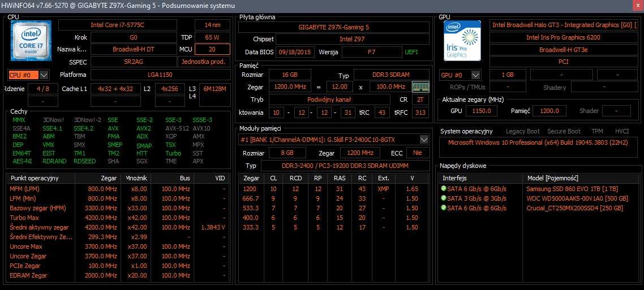Click the CR value 2T
This screenshot has width=644, height=290.
pyautogui.click(x=420, y=99)
